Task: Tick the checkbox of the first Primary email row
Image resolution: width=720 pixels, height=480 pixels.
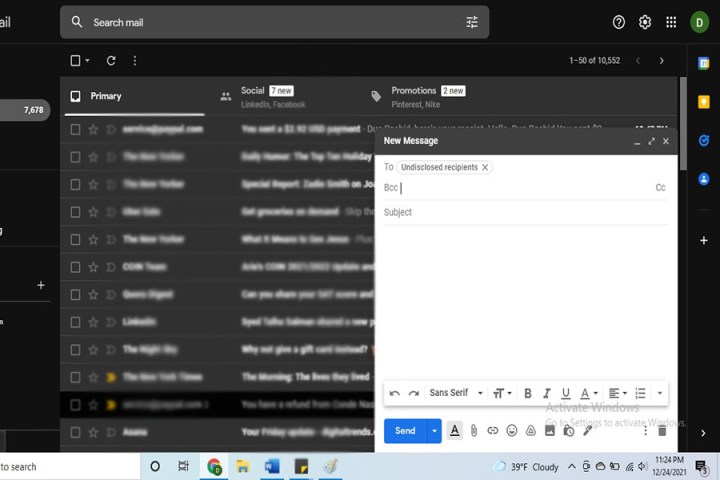Action: point(75,130)
